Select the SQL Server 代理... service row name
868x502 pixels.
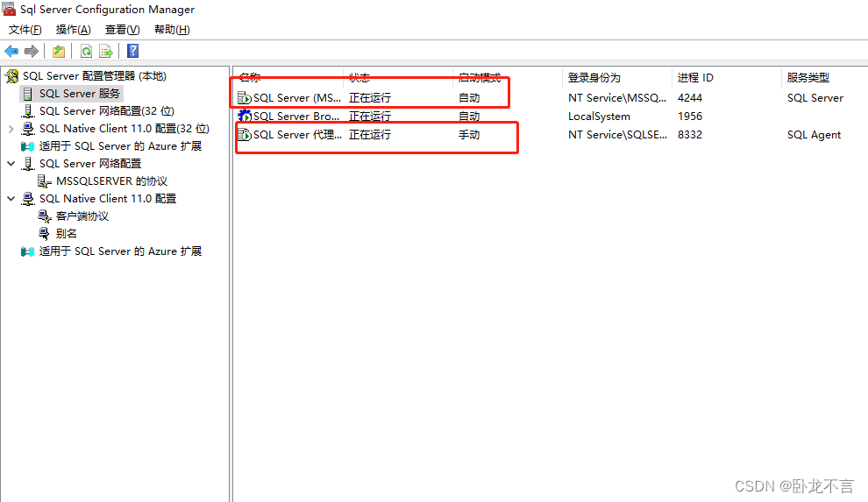click(x=298, y=135)
